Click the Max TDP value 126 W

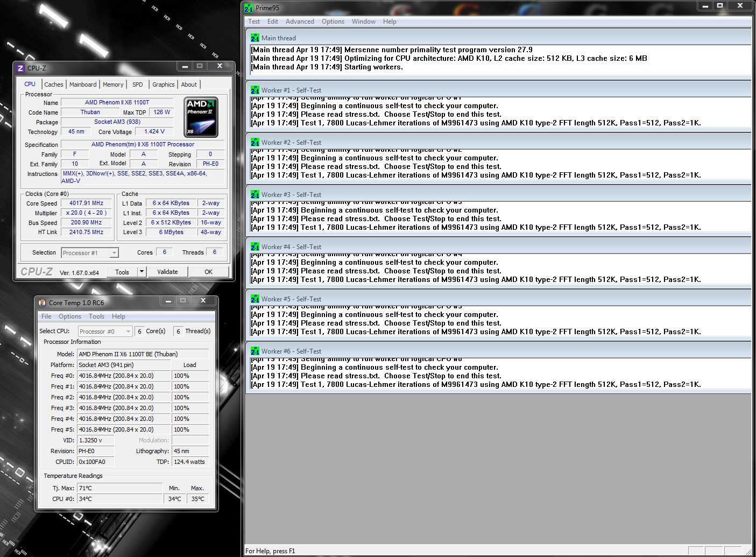tap(162, 112)
